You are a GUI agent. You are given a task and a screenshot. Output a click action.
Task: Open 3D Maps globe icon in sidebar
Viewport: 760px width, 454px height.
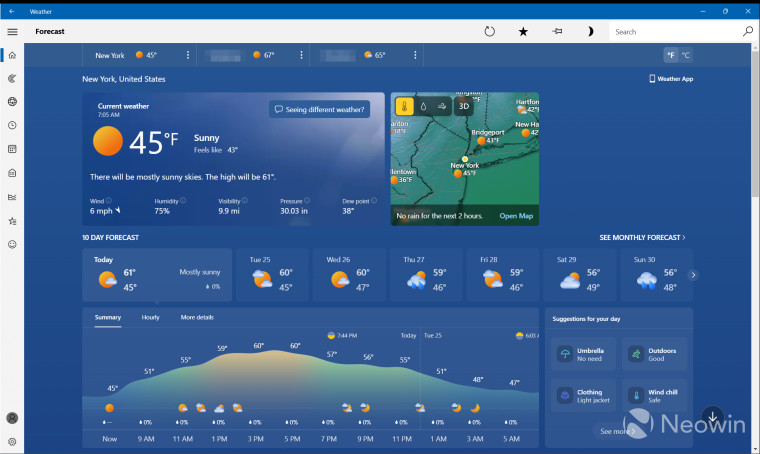(x=12, y=102)
